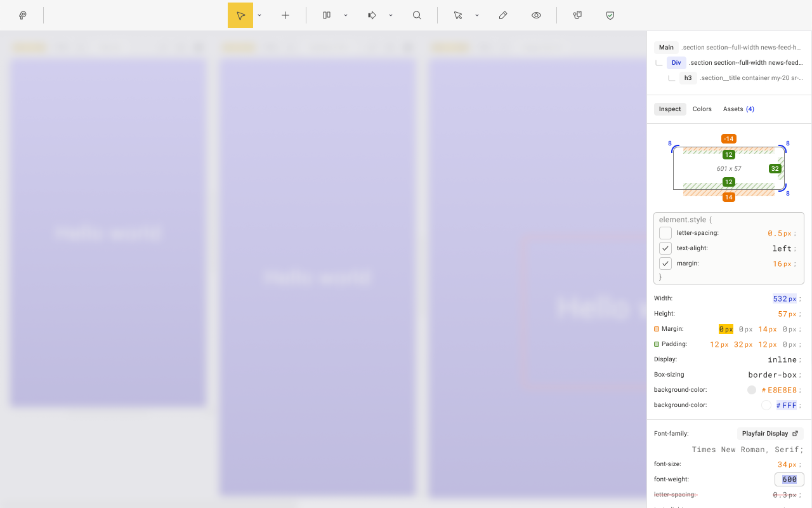Click the 32 right padding badge in box model
812x508 pixels.
point(775,169)
